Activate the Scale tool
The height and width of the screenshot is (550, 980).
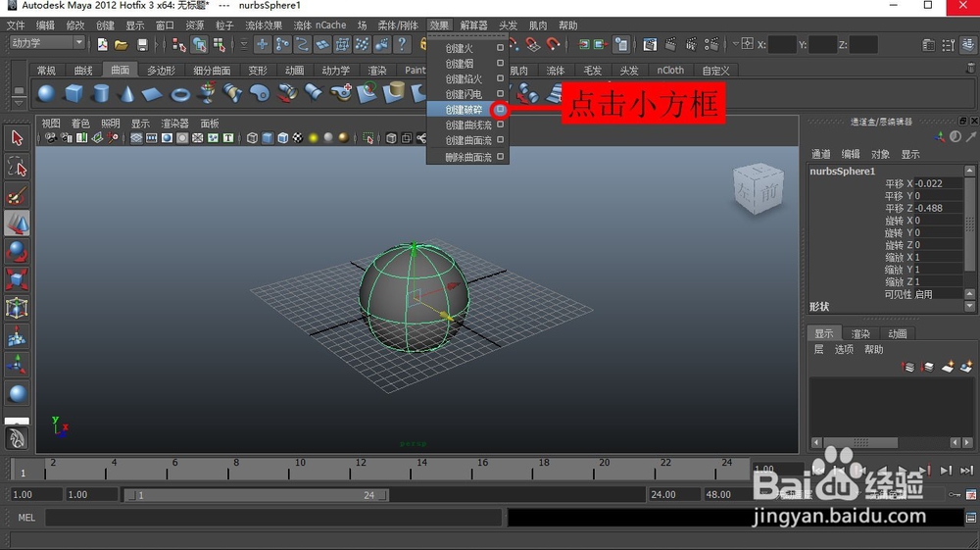coord(17,279)
